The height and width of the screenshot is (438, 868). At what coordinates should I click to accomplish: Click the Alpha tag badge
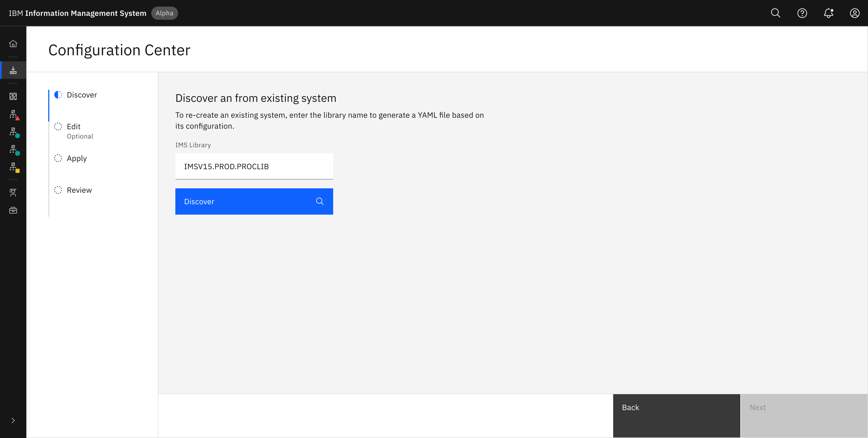pos(164,13)
